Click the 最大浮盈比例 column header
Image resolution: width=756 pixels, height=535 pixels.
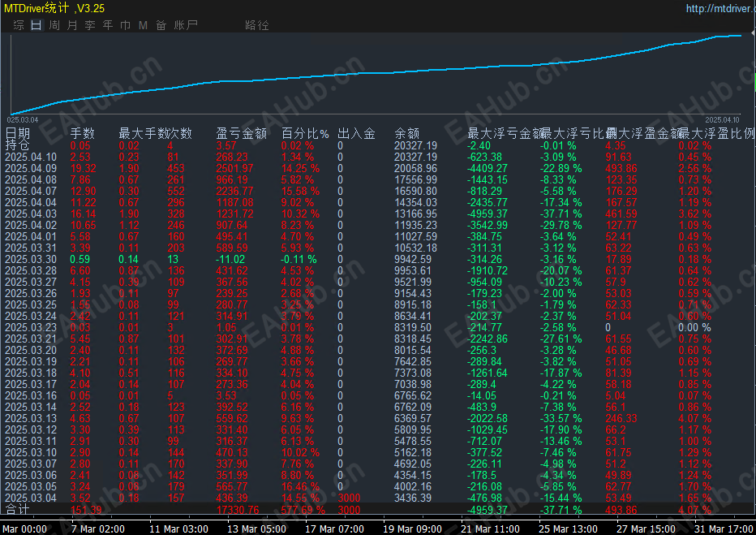point(717,134)
